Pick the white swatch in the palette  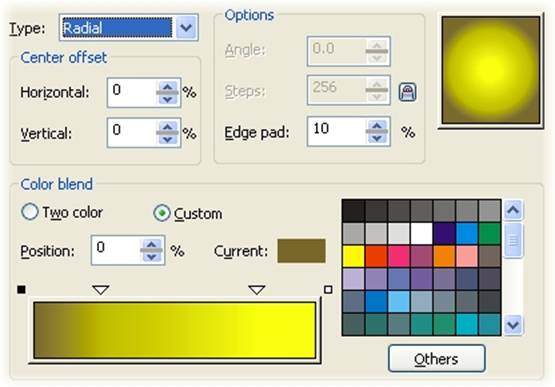click(422, 233)
